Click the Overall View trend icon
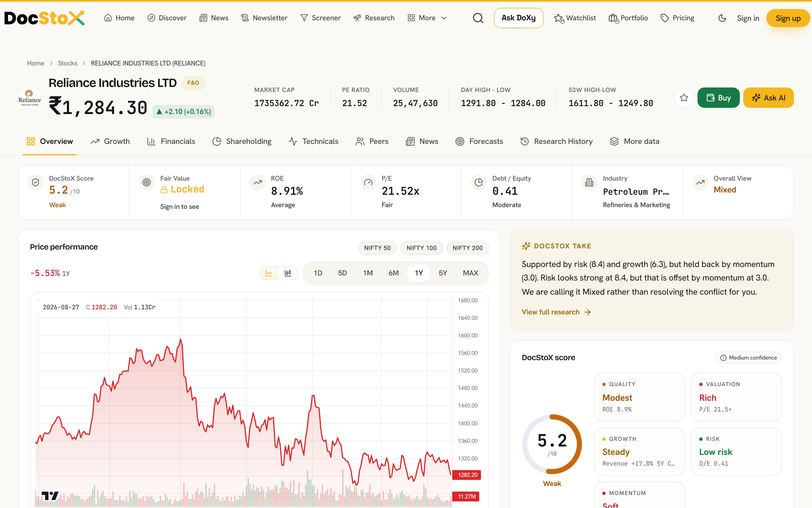 [700, 182]
